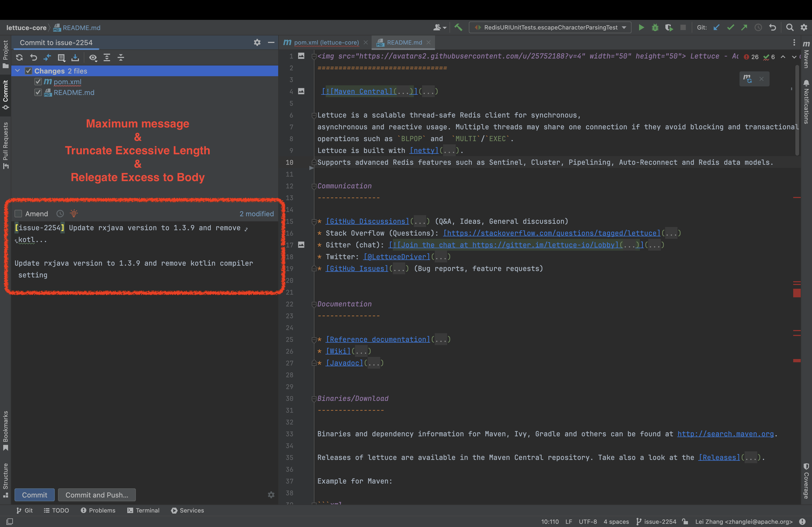Image resolution: width=812 pixels, height=527 pixels.
Task: Open the Terminal tool window tab
Action: pyautogui.click(x=143, y=510)
